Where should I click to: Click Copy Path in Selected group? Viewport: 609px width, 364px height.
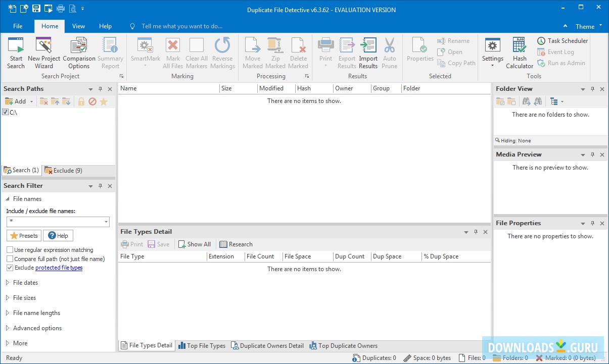[x=456, y=63]
